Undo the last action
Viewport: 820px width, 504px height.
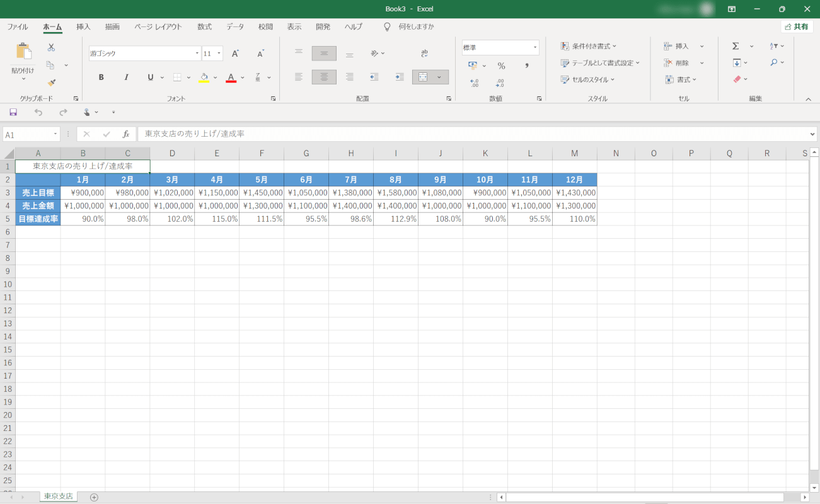(38, 112)
